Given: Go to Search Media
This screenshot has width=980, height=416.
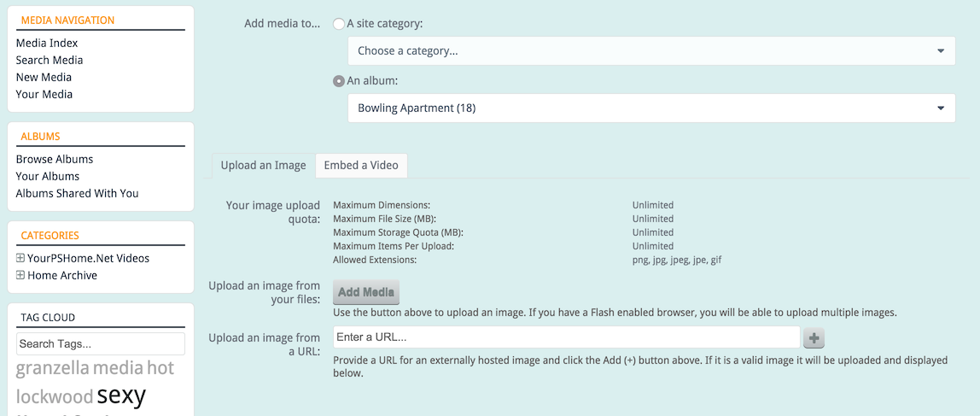Looking at the screenshot, I should tap(50, 60).
